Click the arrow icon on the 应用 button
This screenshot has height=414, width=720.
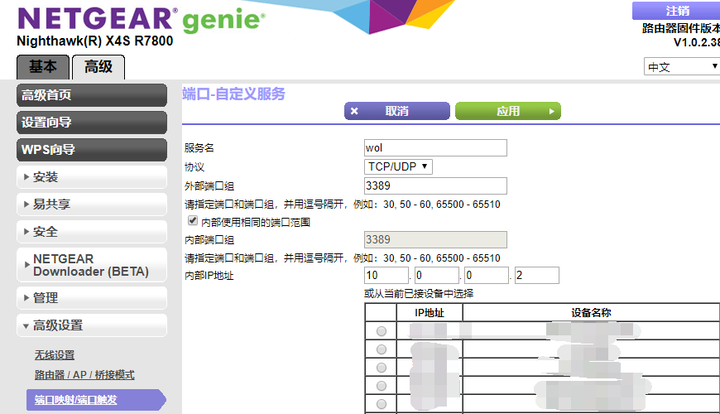(551, 111)
